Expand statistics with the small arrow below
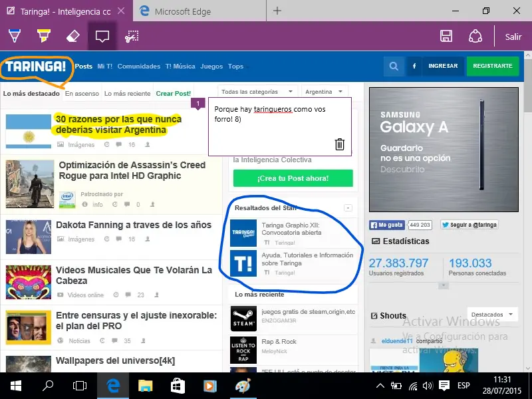Screen dimensions: 532x399 tap(443, 286)
